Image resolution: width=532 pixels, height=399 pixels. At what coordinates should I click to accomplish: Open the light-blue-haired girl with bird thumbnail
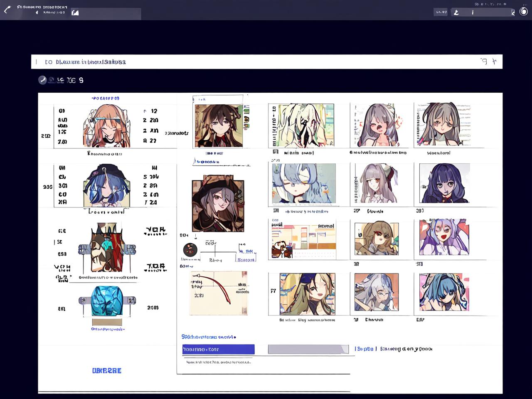click(x=304, y=183)
